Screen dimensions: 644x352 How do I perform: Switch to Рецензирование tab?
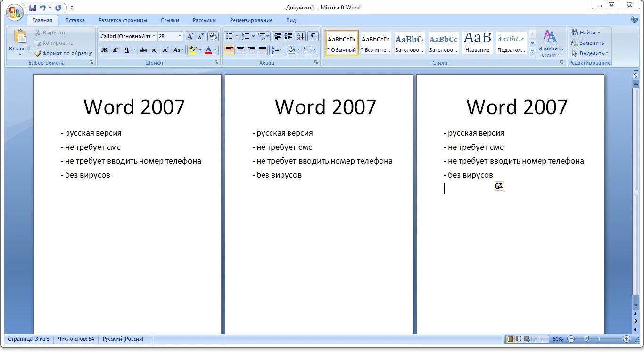[251, 20]
